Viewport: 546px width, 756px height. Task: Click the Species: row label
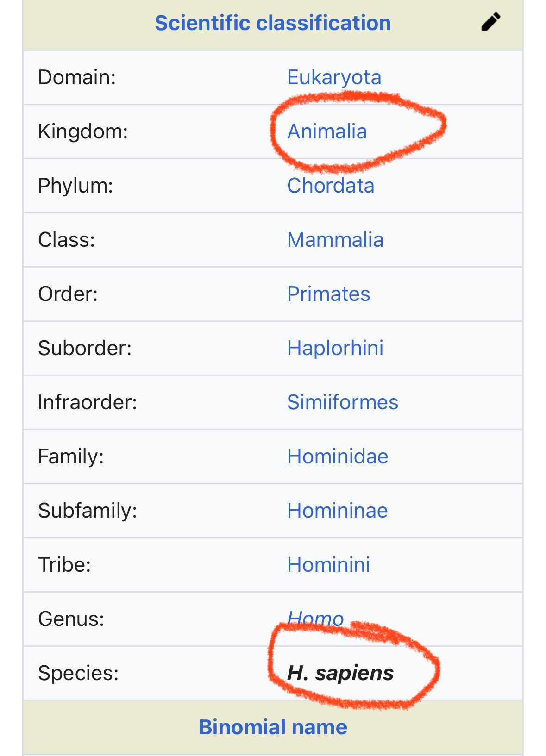point(78,673)
